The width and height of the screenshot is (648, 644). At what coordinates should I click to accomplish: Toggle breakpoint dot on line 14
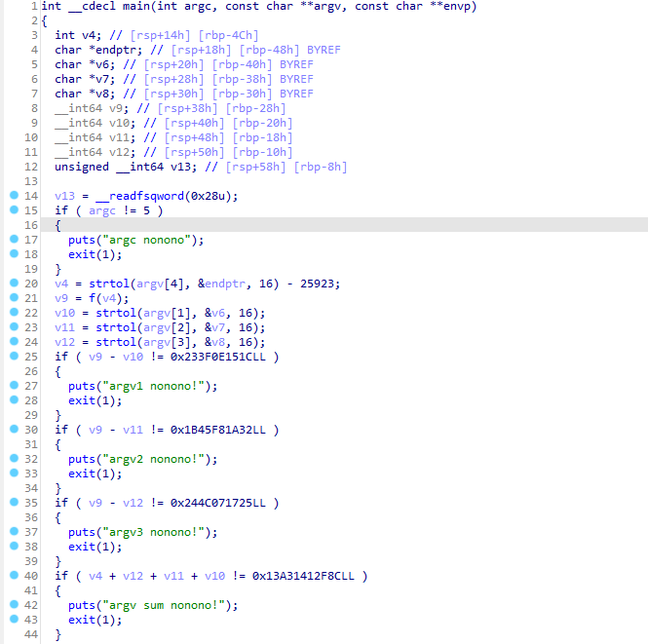click(x=13, y=196)
